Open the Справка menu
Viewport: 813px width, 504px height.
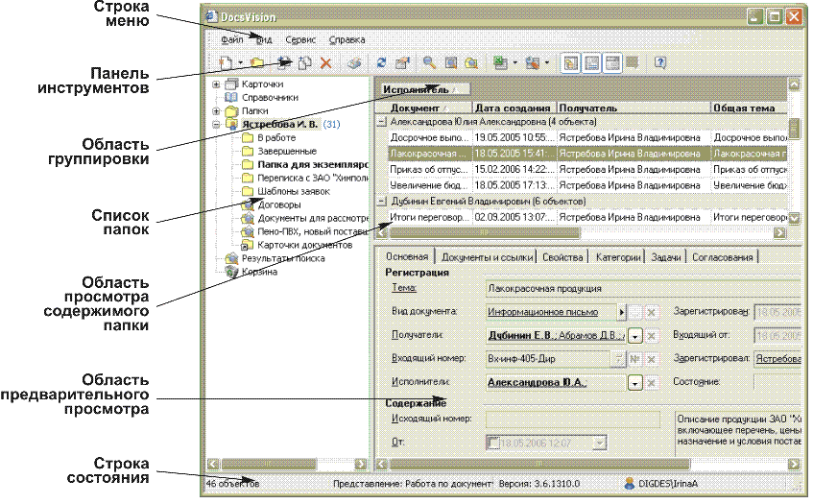point(347,39)
